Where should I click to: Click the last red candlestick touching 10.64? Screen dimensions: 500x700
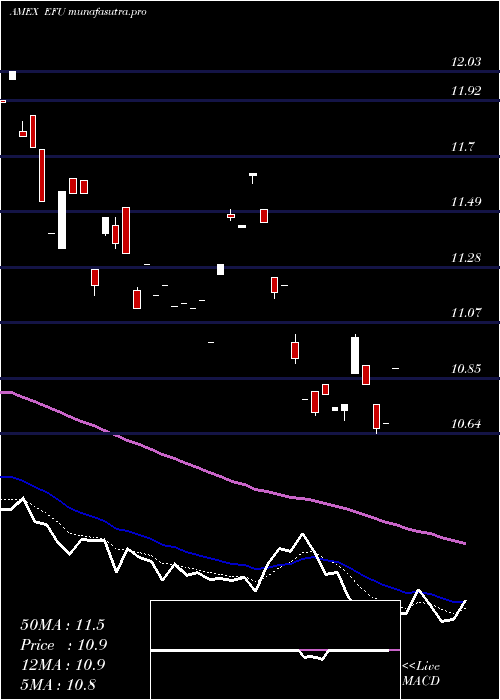coord(377,418)
